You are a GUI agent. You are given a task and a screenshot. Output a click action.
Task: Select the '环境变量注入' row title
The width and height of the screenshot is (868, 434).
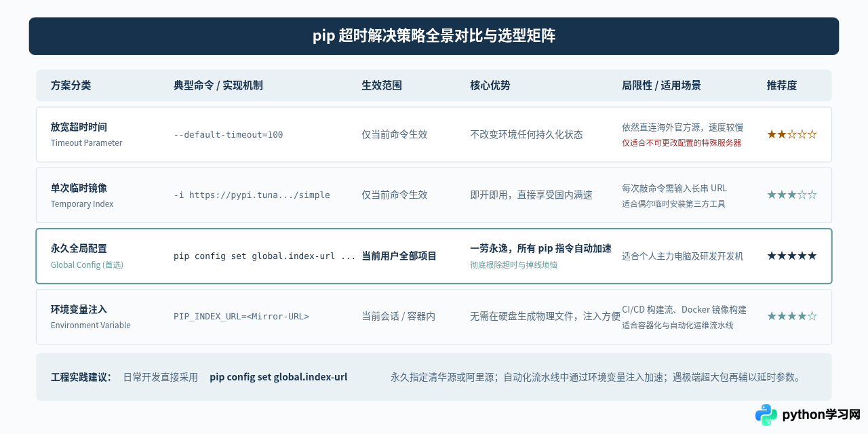tap(79, 309)
